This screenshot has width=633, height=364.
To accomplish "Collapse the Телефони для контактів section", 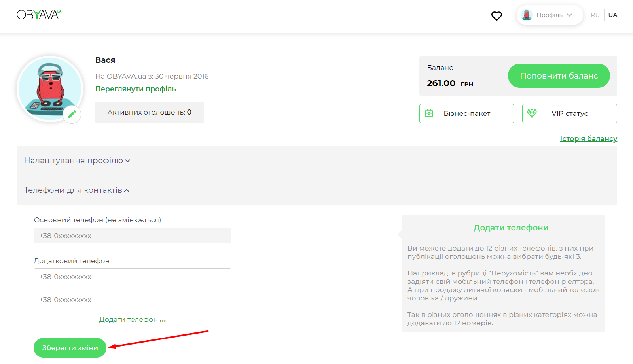I will 77,190.
